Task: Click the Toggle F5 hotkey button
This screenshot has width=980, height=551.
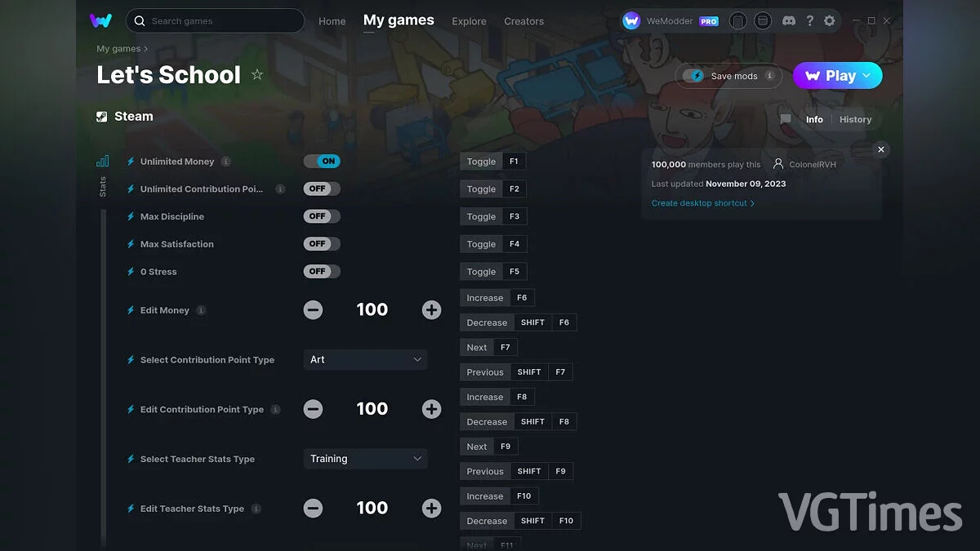Action: pyautogui.click(x=493, y=271)
